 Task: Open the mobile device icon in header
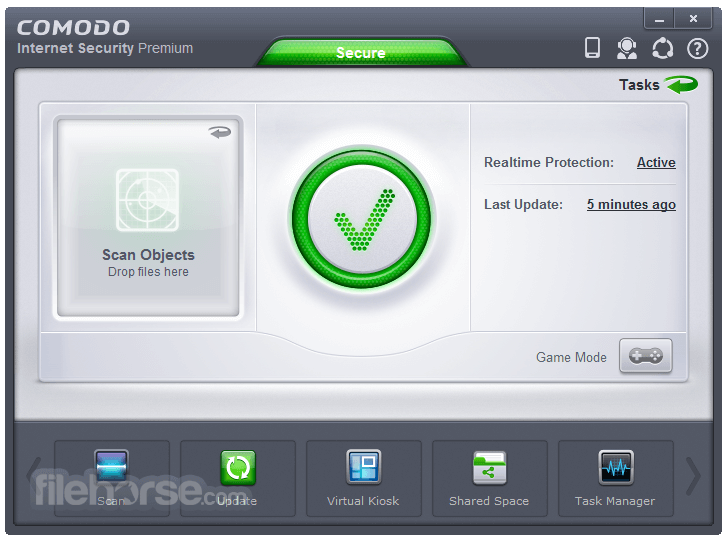[x=592, y=48]
